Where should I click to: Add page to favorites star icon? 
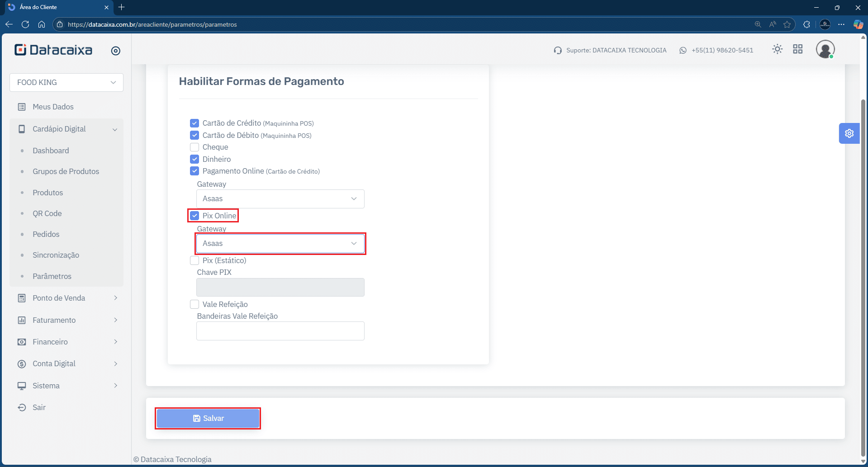(x=787, y=24)
